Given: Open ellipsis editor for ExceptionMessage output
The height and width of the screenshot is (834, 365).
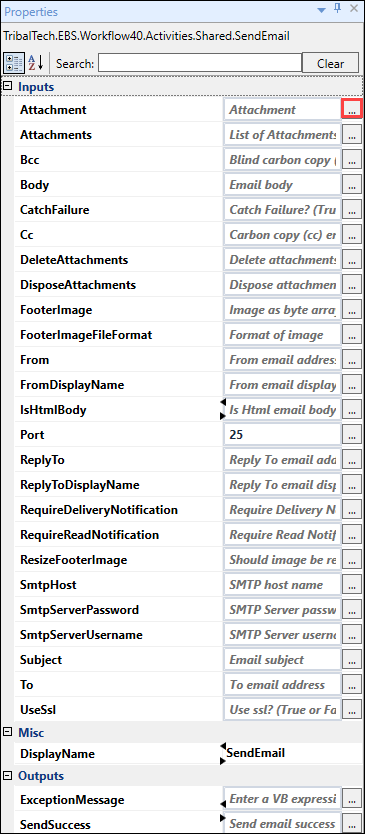Looking at the screenshot, I should 352,799.
